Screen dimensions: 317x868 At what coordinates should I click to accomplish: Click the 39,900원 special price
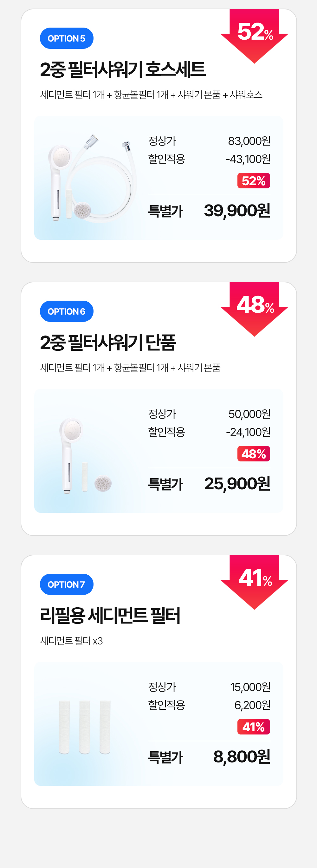tap(237, 211)
